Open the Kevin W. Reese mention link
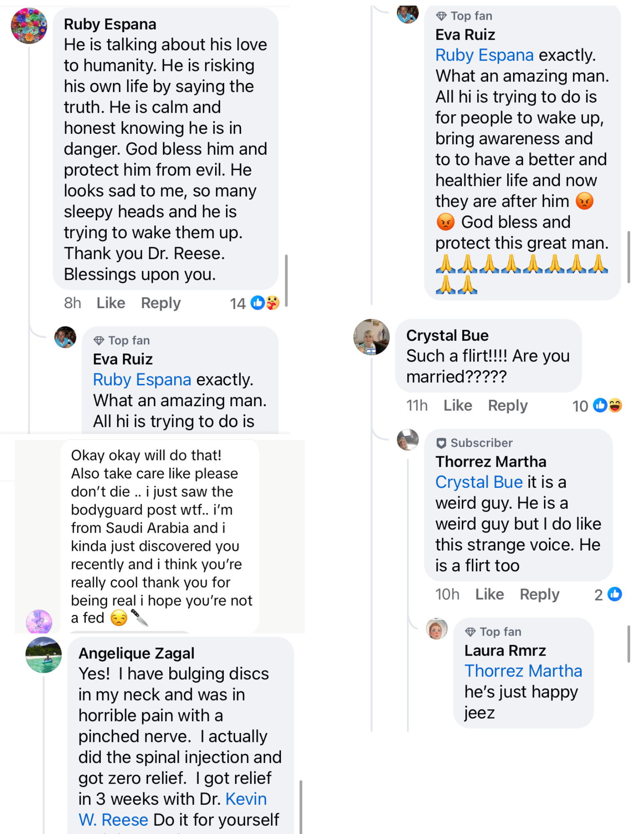Viewport: 644px width, 834px height. pos(246,799)
